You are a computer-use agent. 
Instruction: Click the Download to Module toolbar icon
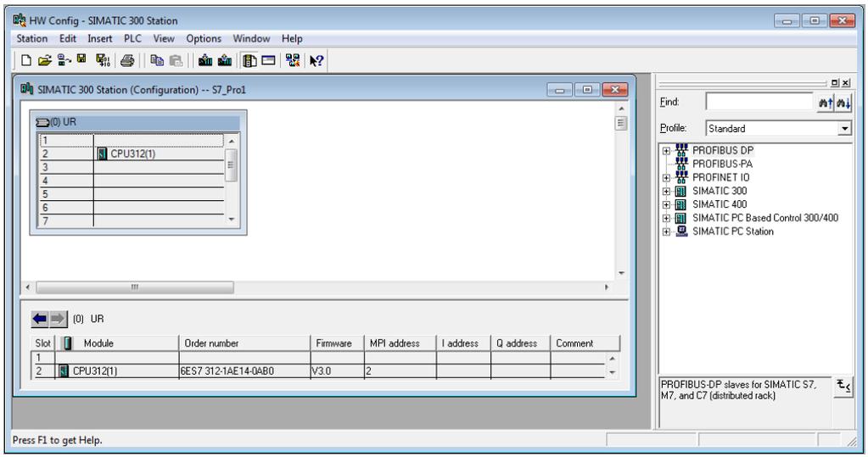pos(205,60)
